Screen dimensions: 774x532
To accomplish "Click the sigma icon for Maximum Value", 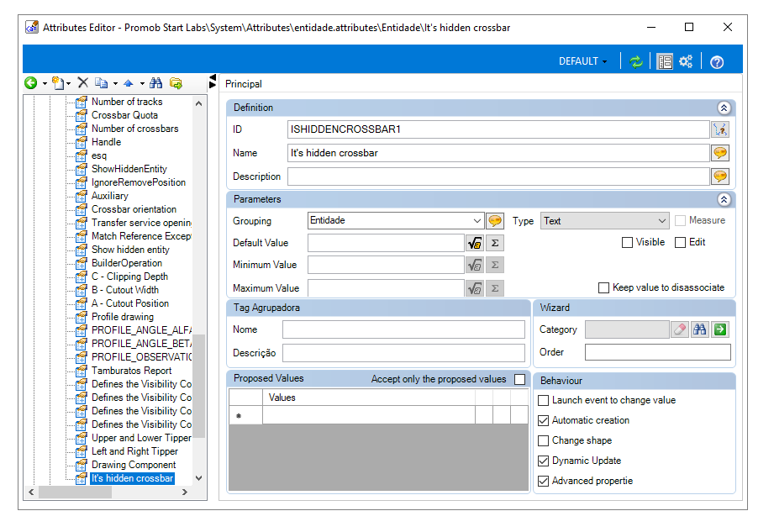I will (495, 288).
